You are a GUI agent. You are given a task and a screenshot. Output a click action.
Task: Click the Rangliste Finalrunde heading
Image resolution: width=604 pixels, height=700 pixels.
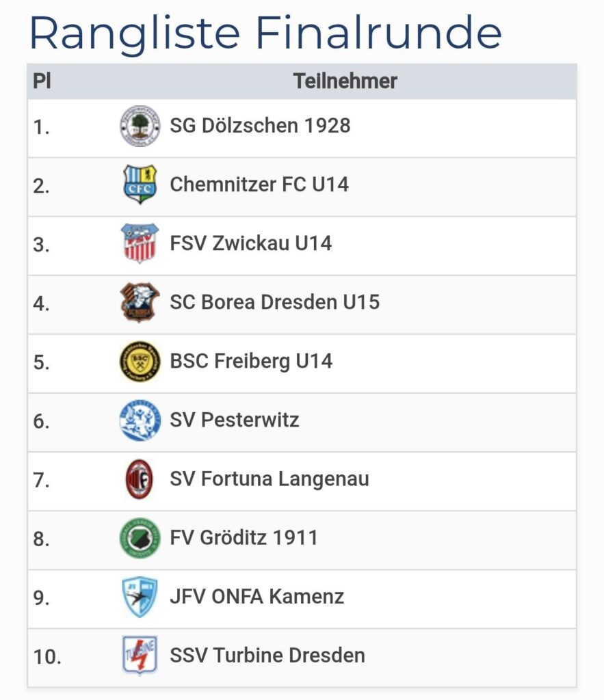point(265,31)
